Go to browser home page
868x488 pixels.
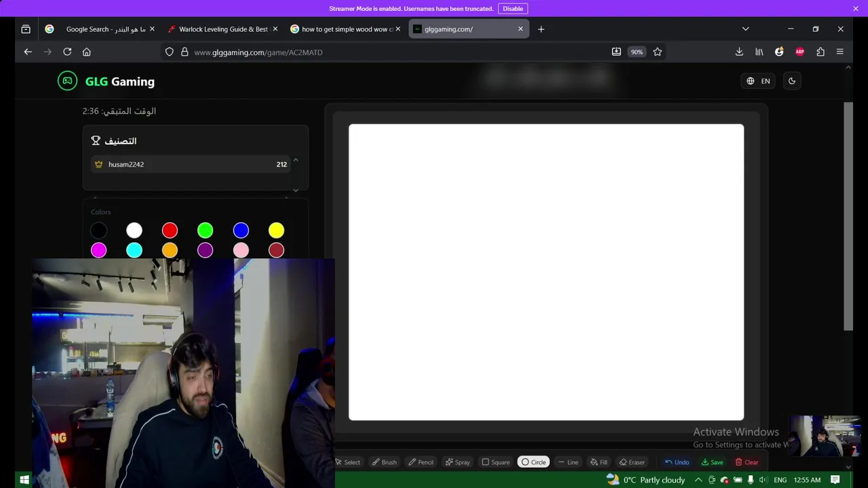click(87, 52)
